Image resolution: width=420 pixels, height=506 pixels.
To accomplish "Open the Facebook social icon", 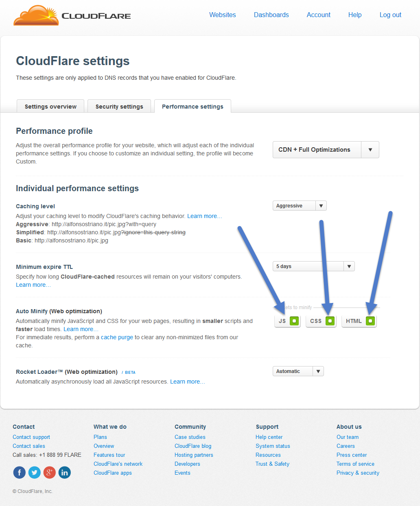I will point(20,472).
